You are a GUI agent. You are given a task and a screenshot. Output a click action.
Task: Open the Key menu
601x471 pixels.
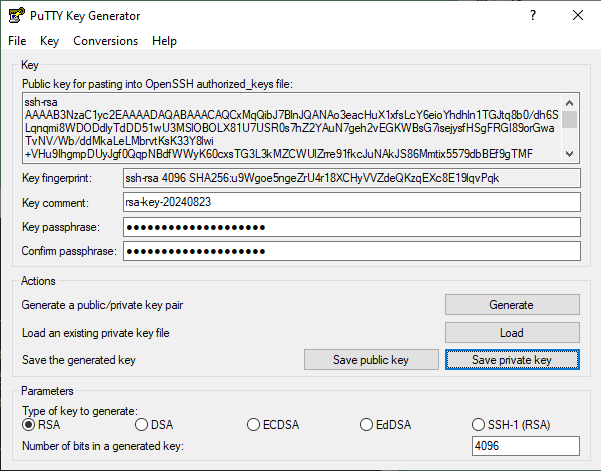click(x=49, y=41)
